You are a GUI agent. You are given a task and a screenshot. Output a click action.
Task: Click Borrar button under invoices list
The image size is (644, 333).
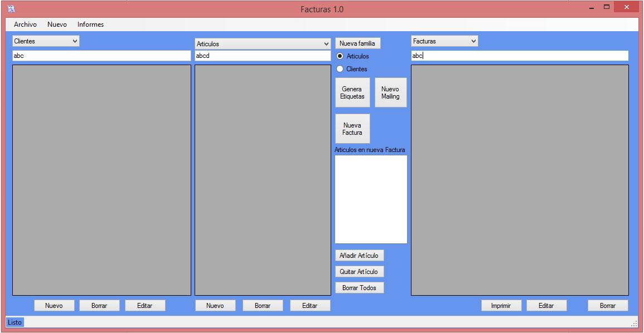tap(608, 306)
